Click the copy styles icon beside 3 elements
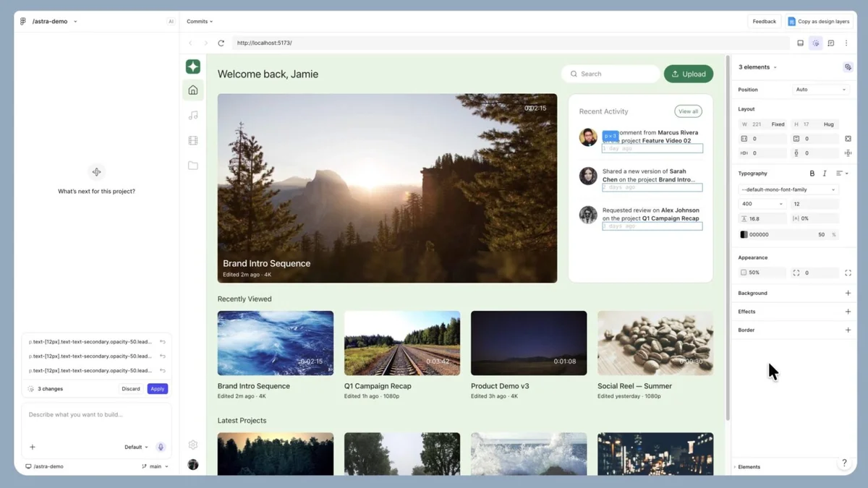The height and width of the screenshot is (488, 868). pos(848,67)
